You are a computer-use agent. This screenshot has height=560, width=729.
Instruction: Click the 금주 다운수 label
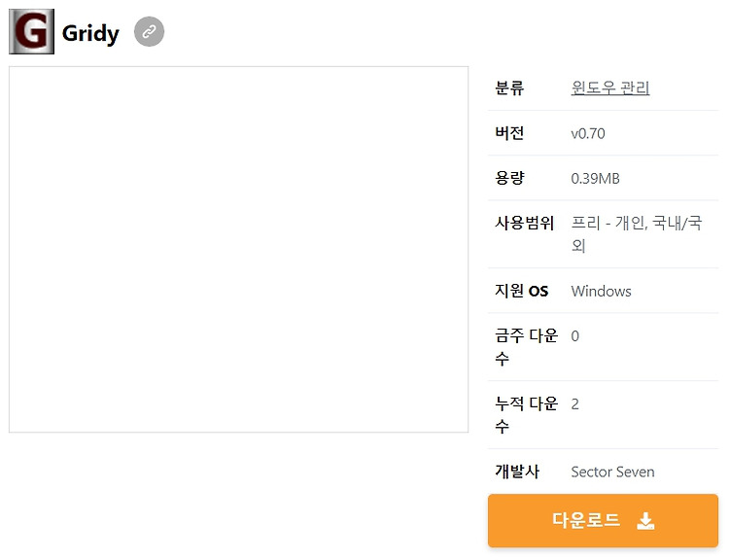[526, 347]
